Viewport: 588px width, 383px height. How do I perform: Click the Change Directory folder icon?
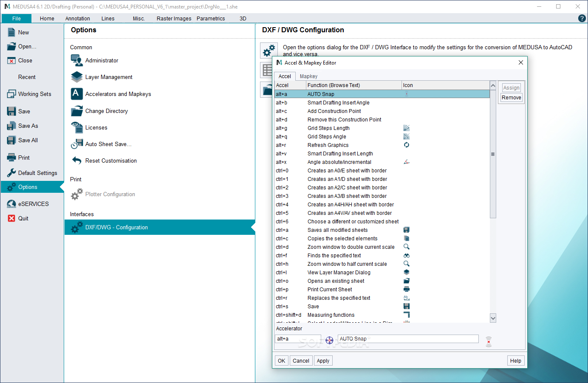point(77,111)
